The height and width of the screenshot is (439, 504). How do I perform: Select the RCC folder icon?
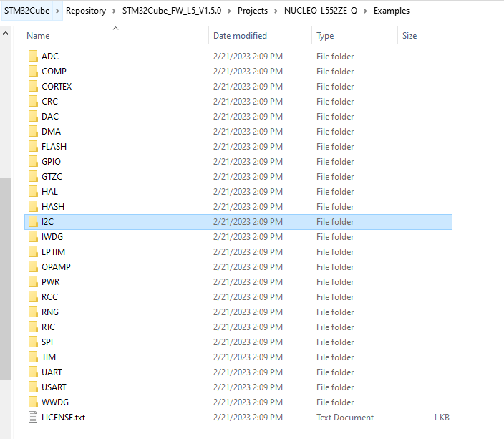point(33,297)
